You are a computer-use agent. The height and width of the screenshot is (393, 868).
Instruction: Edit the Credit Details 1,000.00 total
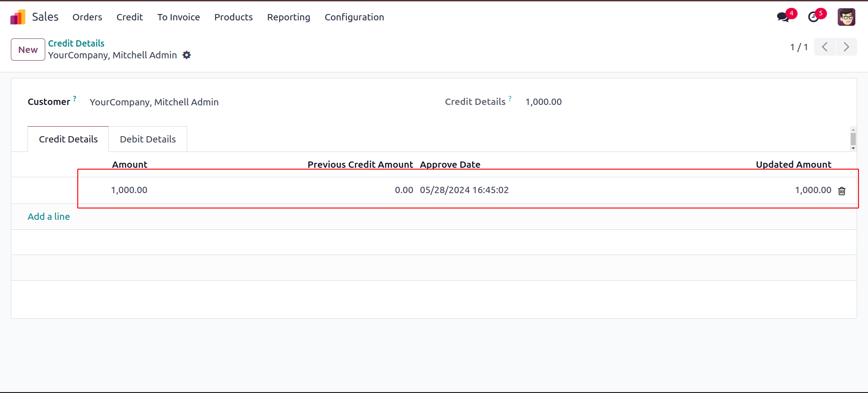pos(543,102)
